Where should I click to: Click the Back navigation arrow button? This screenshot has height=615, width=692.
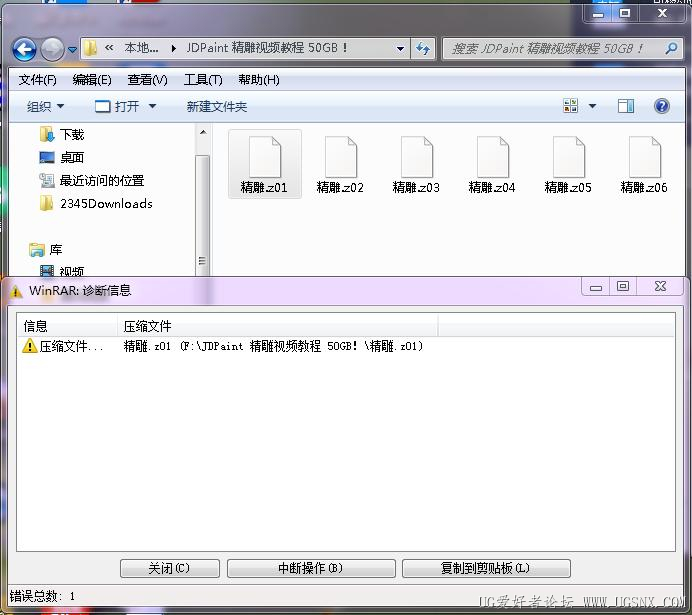pyautogui.click(x=24, y=48)
